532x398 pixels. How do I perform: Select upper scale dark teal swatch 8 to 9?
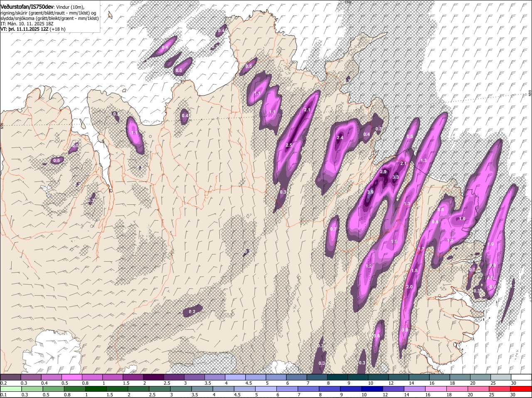337,377
